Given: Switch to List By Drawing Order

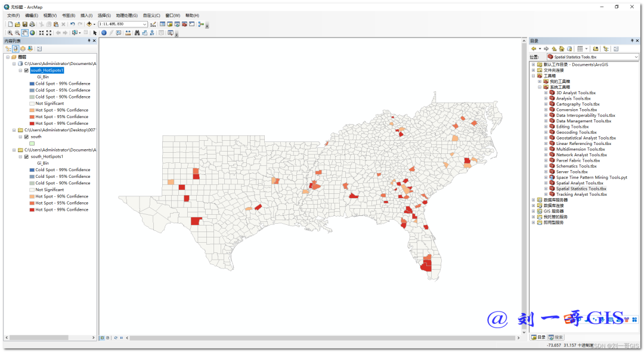Looking at the screenshot, I should (8, 49).
